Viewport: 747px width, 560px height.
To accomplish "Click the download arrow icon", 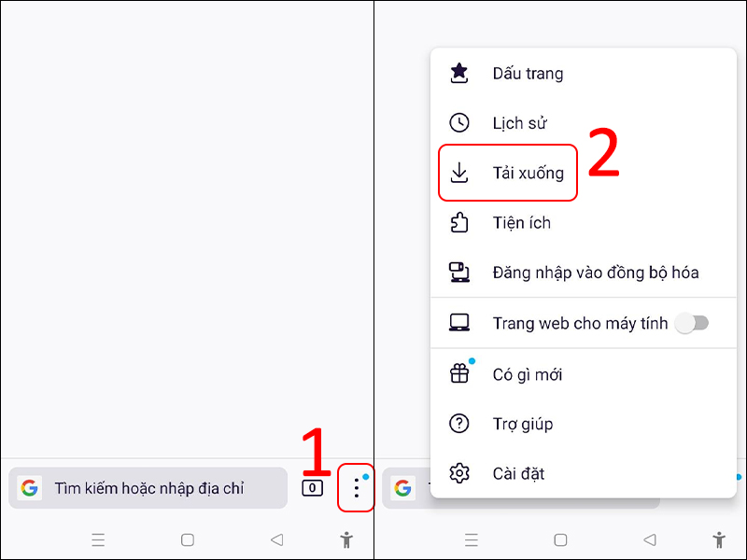I will (x=459, y=173).
